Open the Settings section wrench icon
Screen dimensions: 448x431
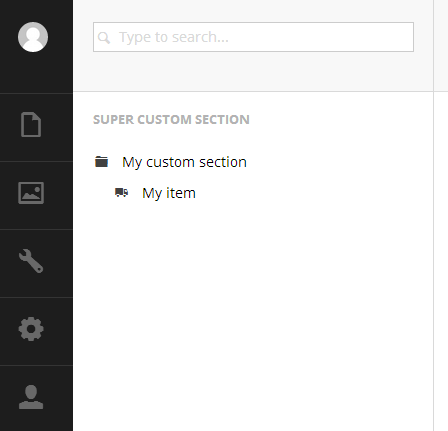coord(31,261)
